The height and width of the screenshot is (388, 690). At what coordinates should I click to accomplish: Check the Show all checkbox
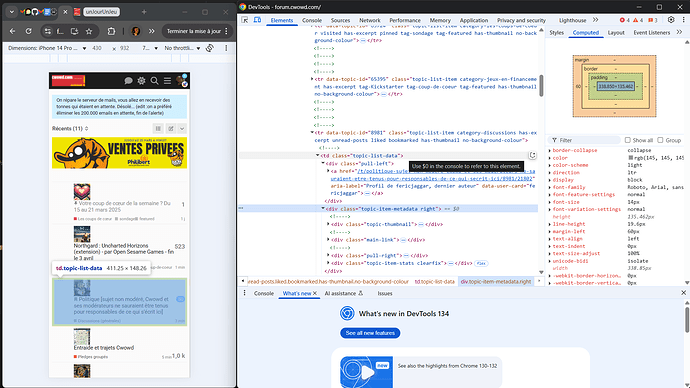tap(628, 140)
